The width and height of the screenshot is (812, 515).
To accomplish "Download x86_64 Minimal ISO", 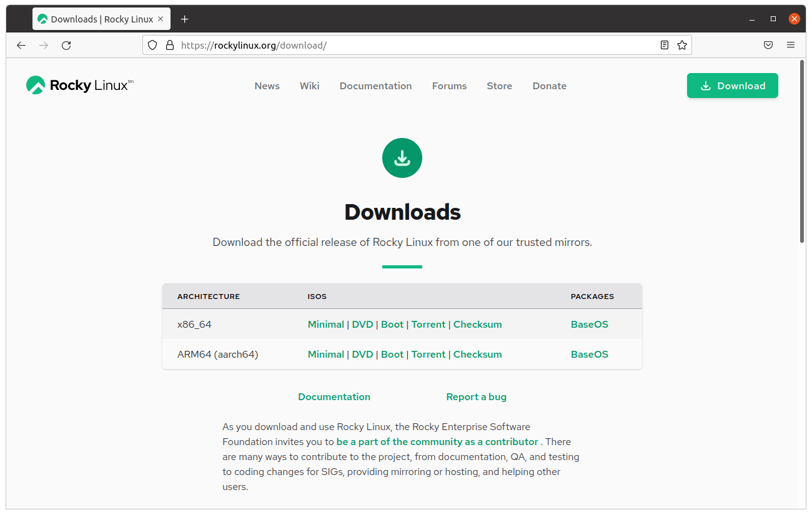I will (x=325, y=325).
